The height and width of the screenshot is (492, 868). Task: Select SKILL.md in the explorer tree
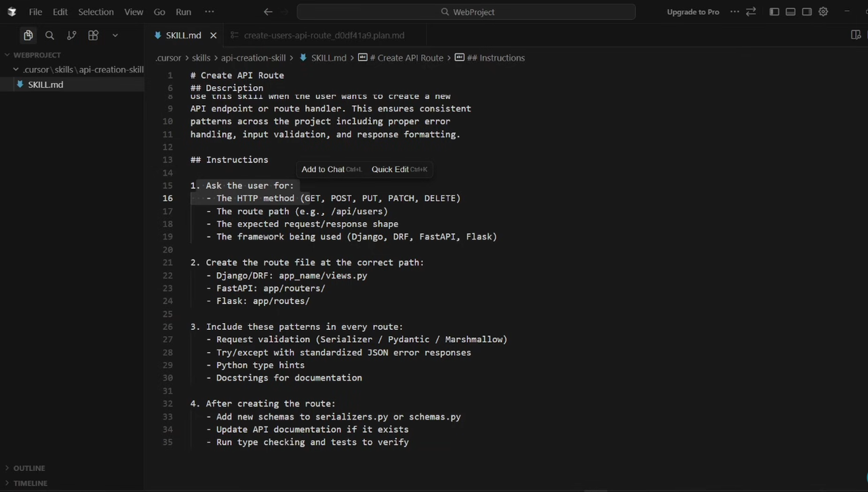(x=45, y=85)
